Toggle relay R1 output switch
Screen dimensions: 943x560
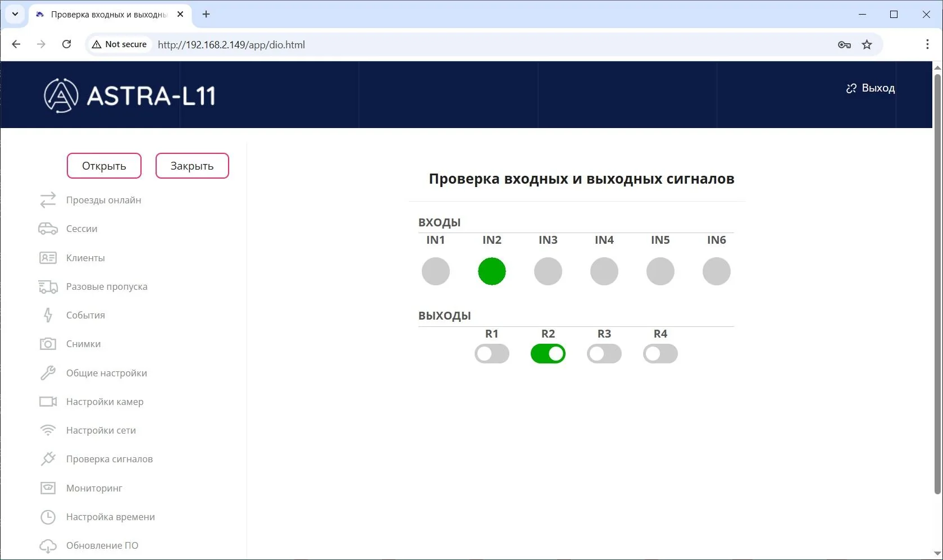click(492, 354)
